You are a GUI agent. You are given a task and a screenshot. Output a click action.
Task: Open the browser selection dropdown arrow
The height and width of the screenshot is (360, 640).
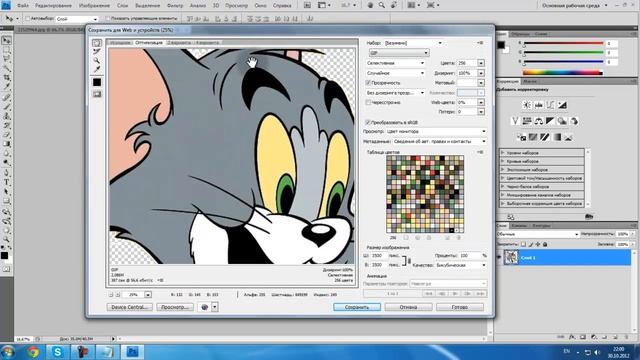pyautogui.click(x=215, y=307)
